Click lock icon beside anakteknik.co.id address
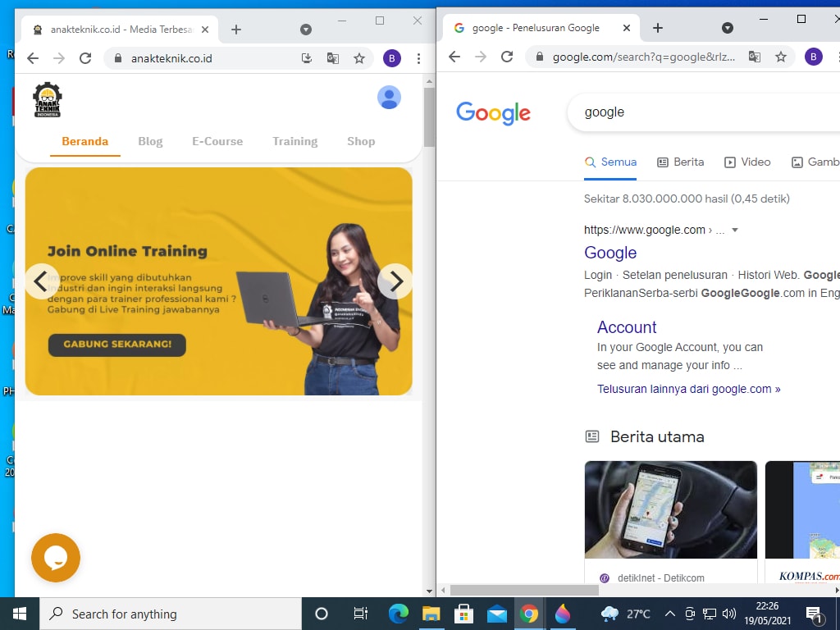840x630 pixels. (118, 58)
